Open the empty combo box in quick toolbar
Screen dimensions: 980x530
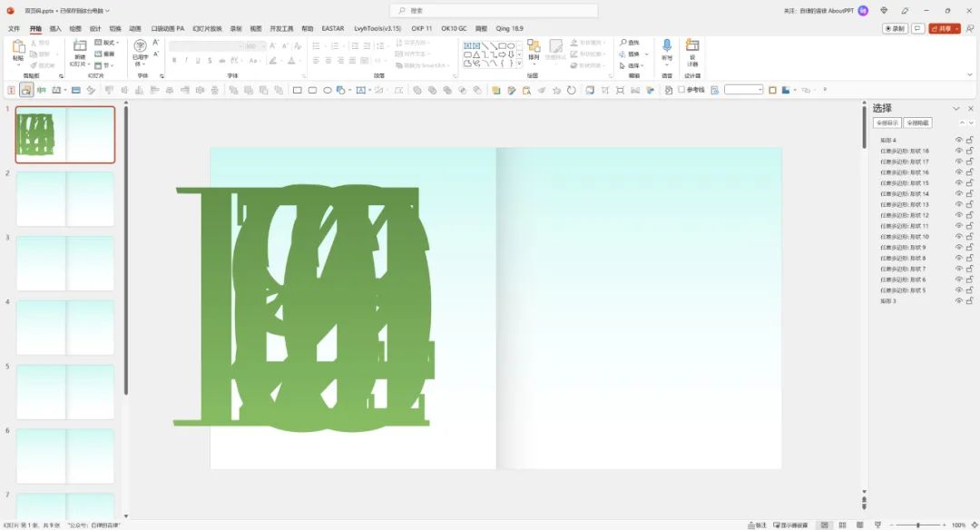click(744, 90)
